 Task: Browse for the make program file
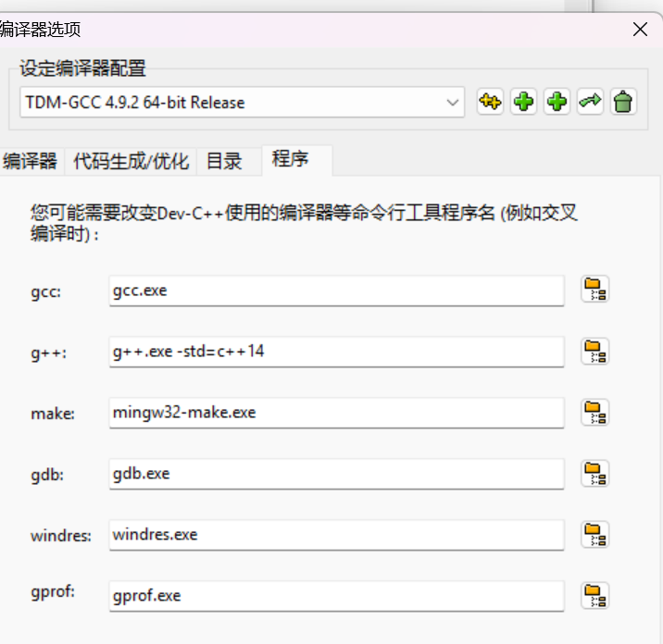[x=594, y=413]
